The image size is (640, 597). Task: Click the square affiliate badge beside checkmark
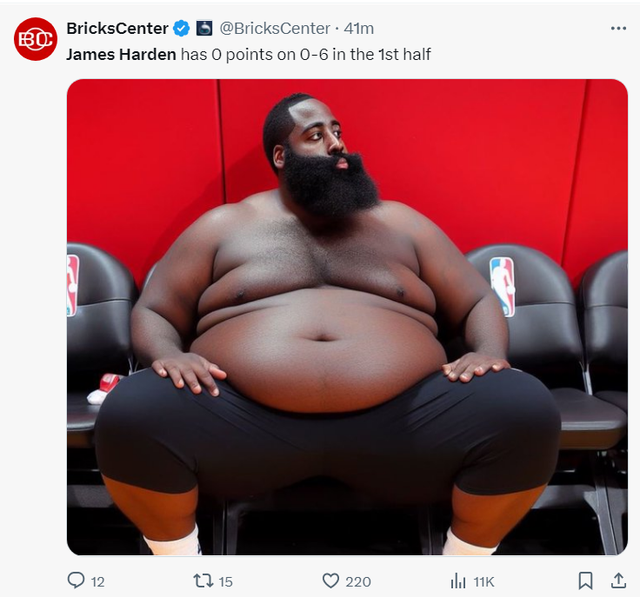[204, 28]
